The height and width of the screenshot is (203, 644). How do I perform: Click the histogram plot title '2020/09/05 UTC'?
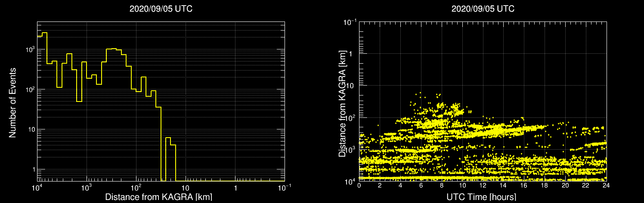point(161,9)
